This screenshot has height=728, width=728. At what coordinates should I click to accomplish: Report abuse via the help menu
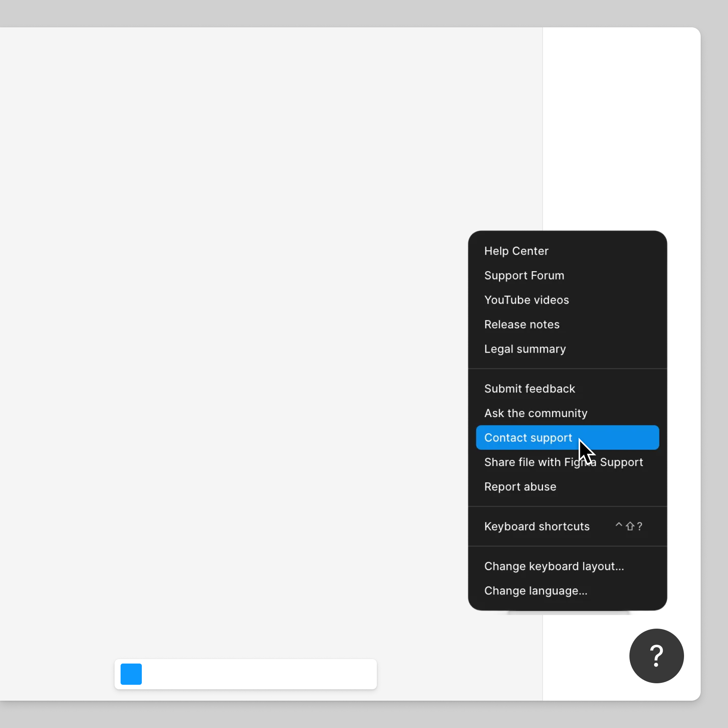(520, 486)
